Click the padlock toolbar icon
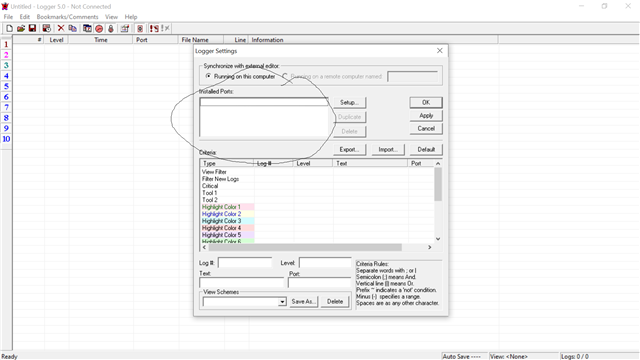 click(x=111, y=29)
